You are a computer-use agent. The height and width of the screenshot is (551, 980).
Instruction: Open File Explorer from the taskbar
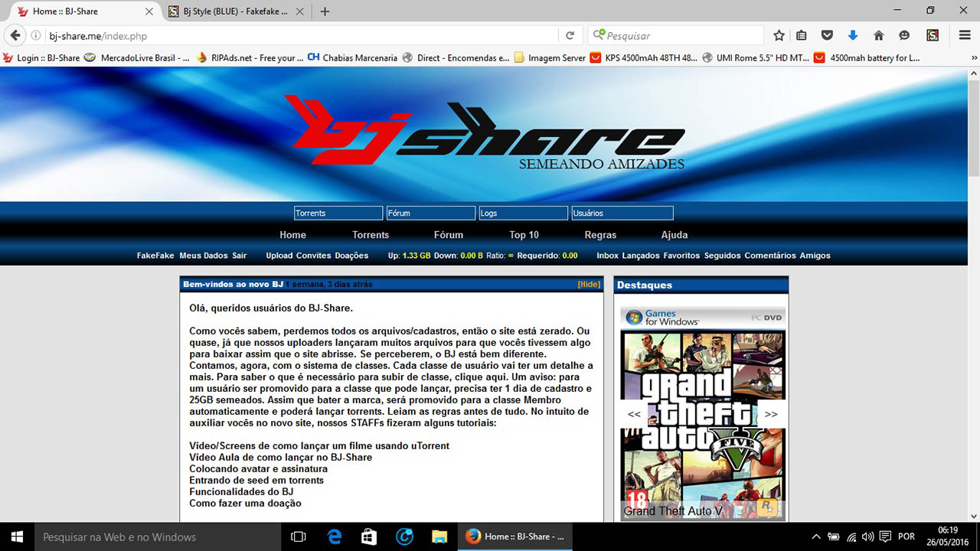tap(439, 536)
